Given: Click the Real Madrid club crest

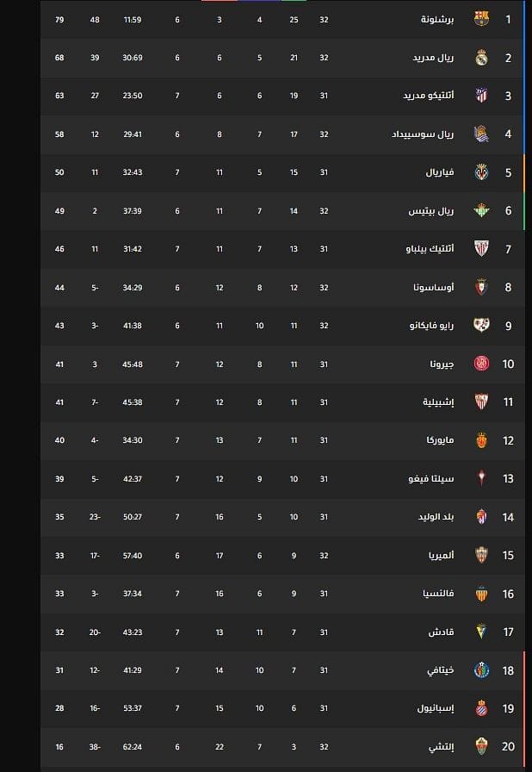Looking at the screenshot, I should 482,58.
